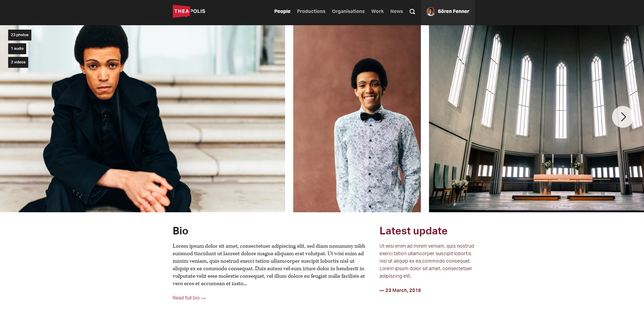
Task: Open the church interior photo
Action: point(536,119)
